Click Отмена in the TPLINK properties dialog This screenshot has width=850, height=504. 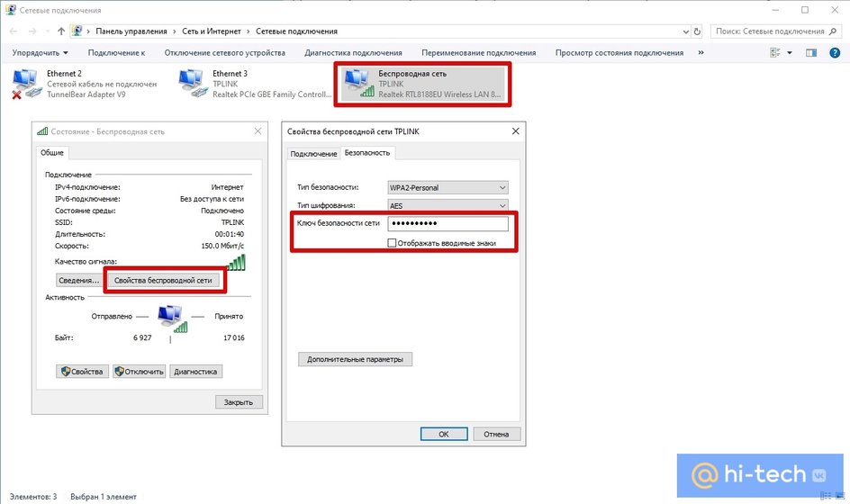(x=496, y=434)
